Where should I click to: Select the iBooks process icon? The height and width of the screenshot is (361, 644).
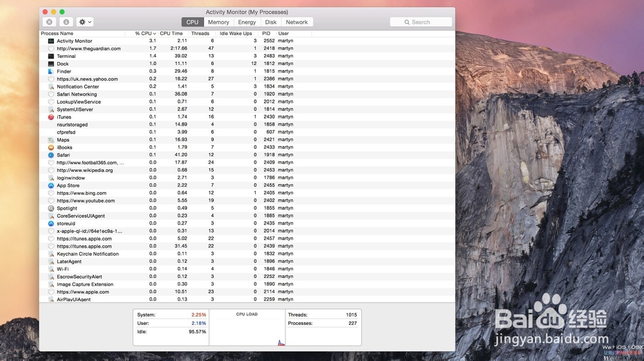tap(51, 147)
